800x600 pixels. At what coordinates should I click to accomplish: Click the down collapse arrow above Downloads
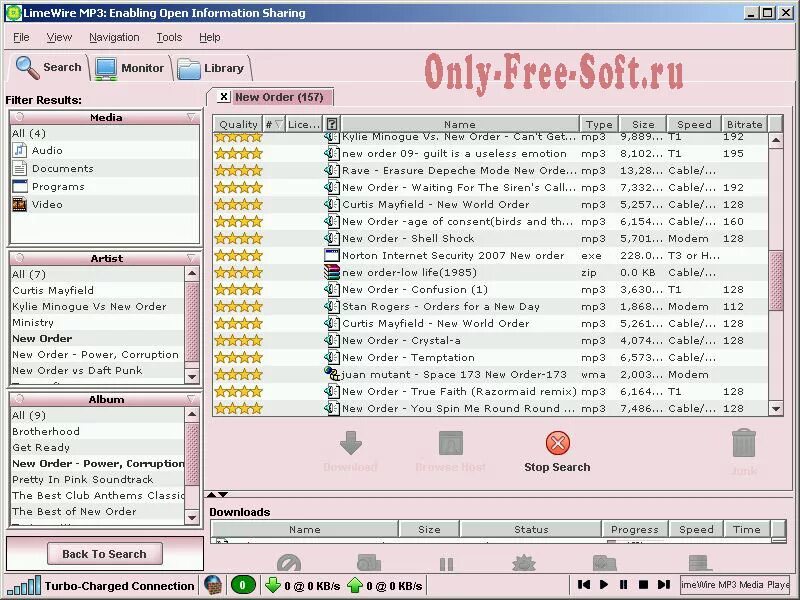click(x=223, y=494)
